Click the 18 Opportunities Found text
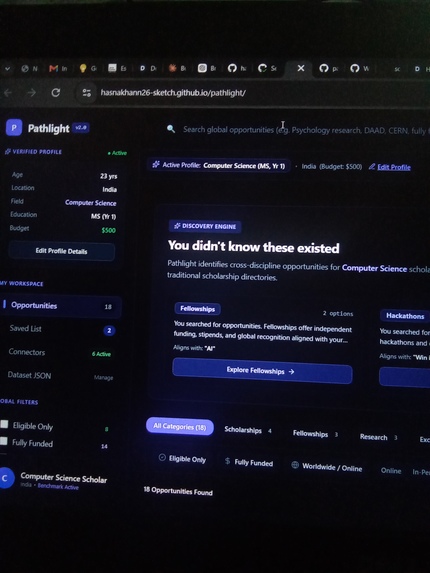This screenshot has height=573, width=430. [178, 491]
